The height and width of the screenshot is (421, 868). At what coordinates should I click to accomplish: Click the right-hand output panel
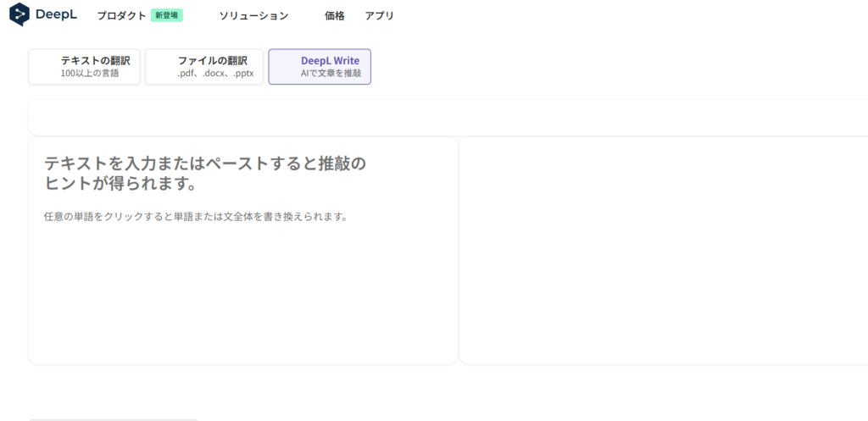[x=663, y=251]
